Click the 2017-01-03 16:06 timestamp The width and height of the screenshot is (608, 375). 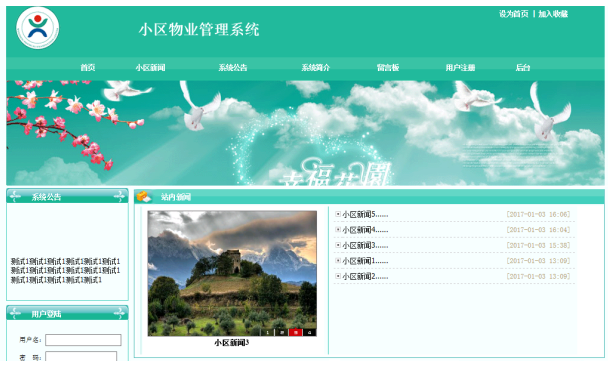(x=538, y=214)
